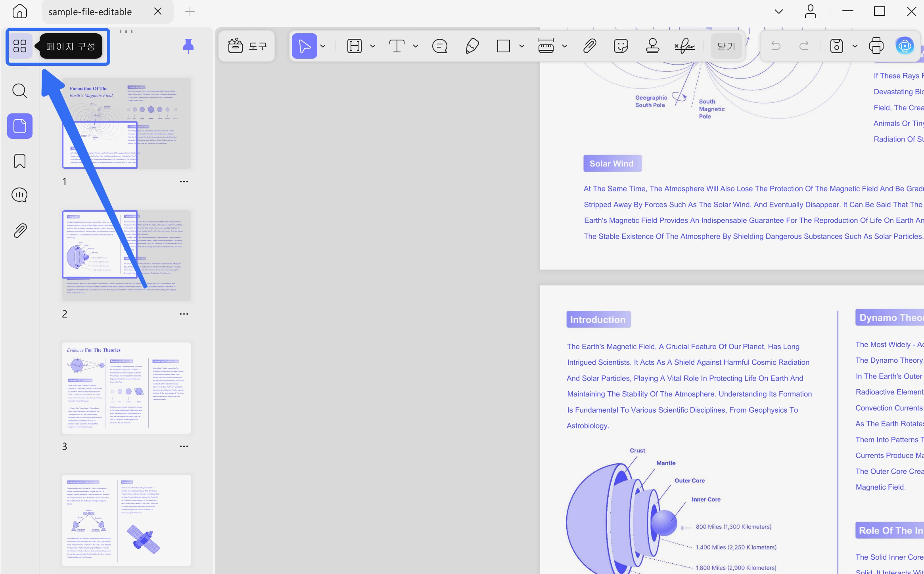Open more options for page 1
Viewport: 924px width, 574px height.
pos(184,182)
